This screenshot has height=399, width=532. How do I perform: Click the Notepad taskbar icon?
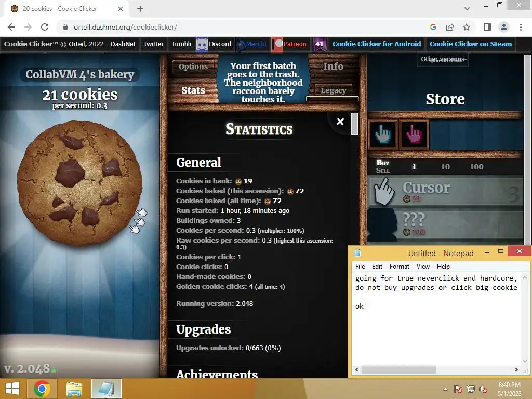pos(106,389)
